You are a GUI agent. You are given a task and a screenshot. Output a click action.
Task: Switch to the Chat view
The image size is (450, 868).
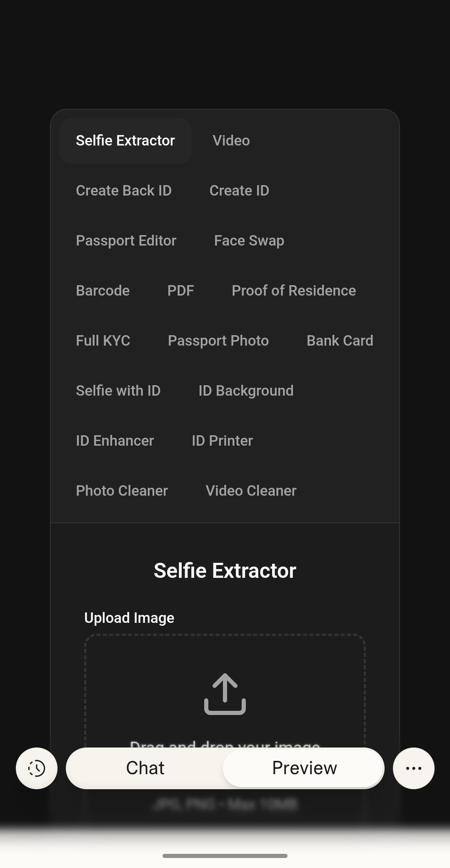145,768
